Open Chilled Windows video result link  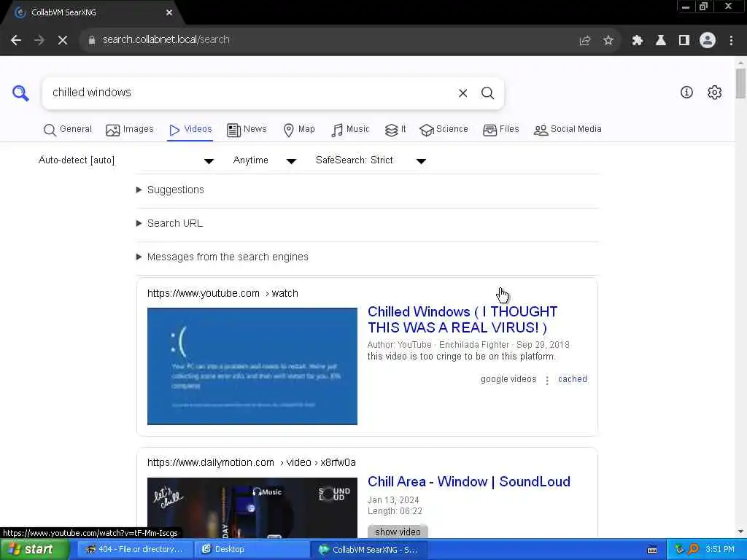point(462,319)
